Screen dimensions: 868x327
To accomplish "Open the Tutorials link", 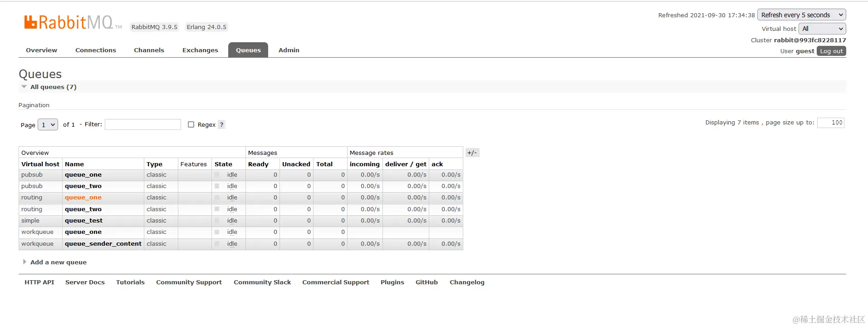I will pos(130,282).
